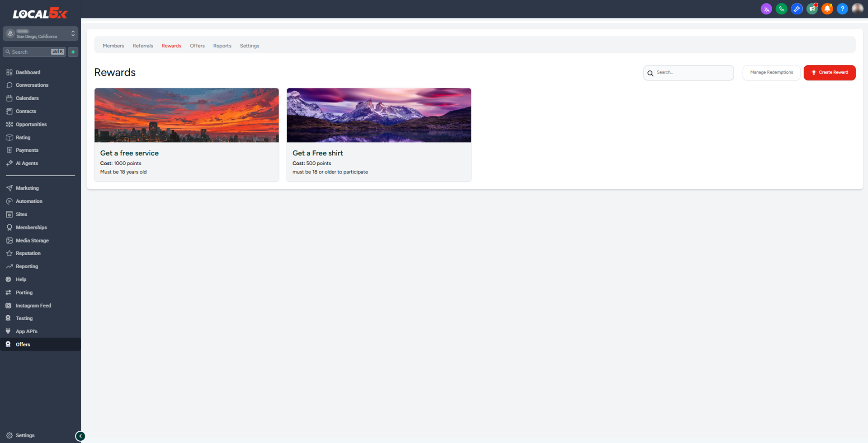Switch to the Members tab
The height and width of the screenshot is (443, 868).
click(x=113, y=46)
